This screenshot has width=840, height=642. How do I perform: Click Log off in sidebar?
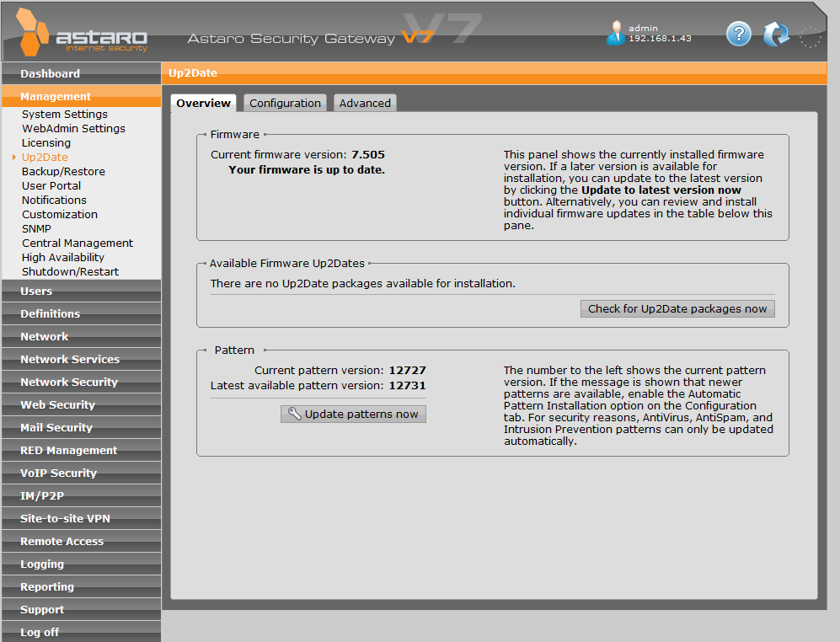[81, 632]
